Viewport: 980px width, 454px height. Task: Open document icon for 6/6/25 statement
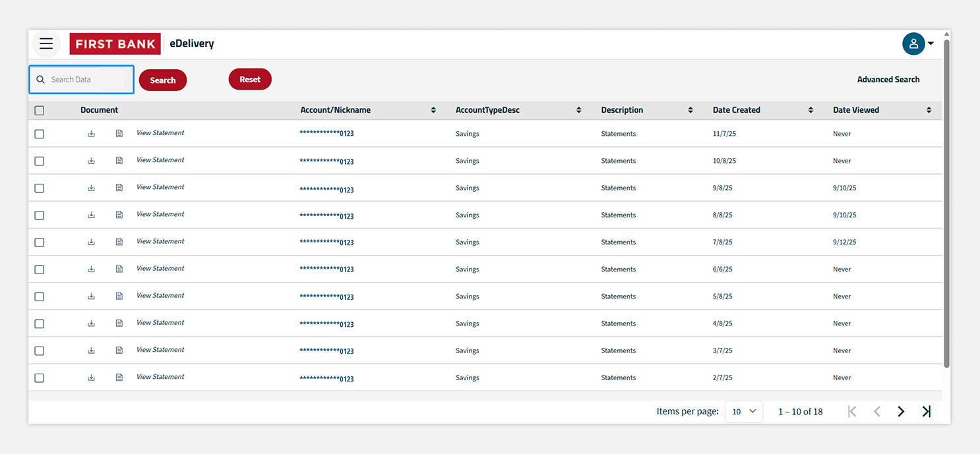coord(119,269)
